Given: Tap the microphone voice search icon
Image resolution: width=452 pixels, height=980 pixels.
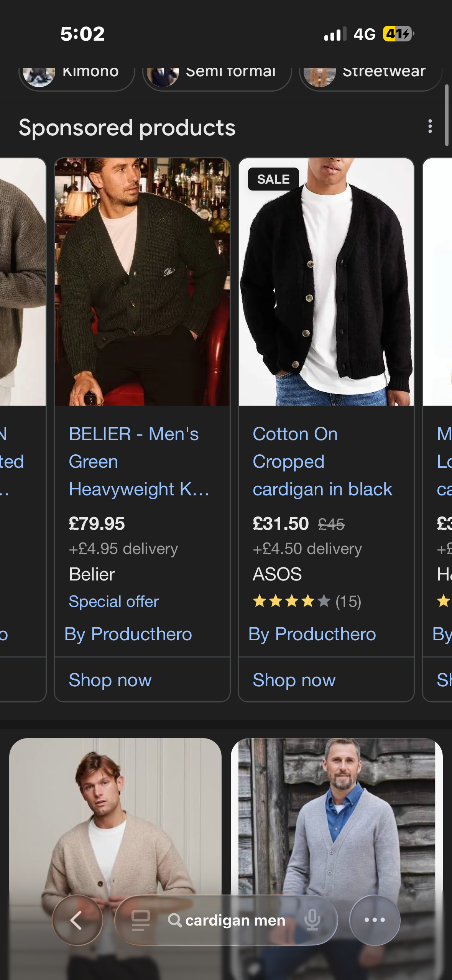Looking at the screenshot, I should point(312,920).
